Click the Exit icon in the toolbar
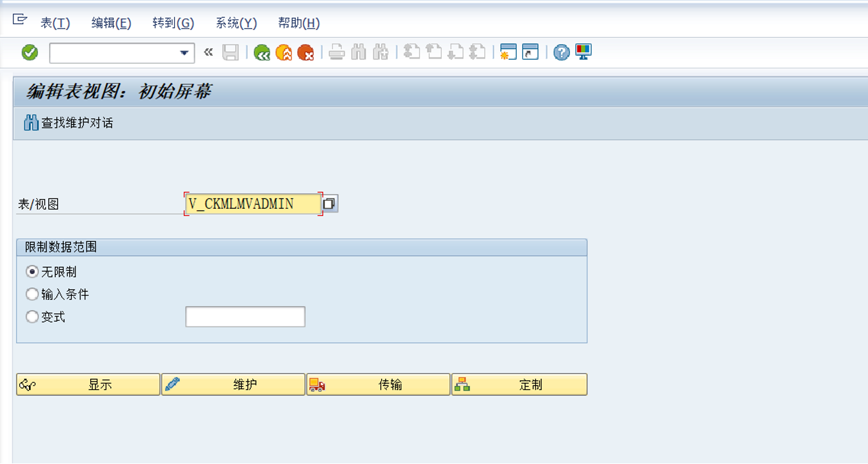 click(x=283, y=52)
